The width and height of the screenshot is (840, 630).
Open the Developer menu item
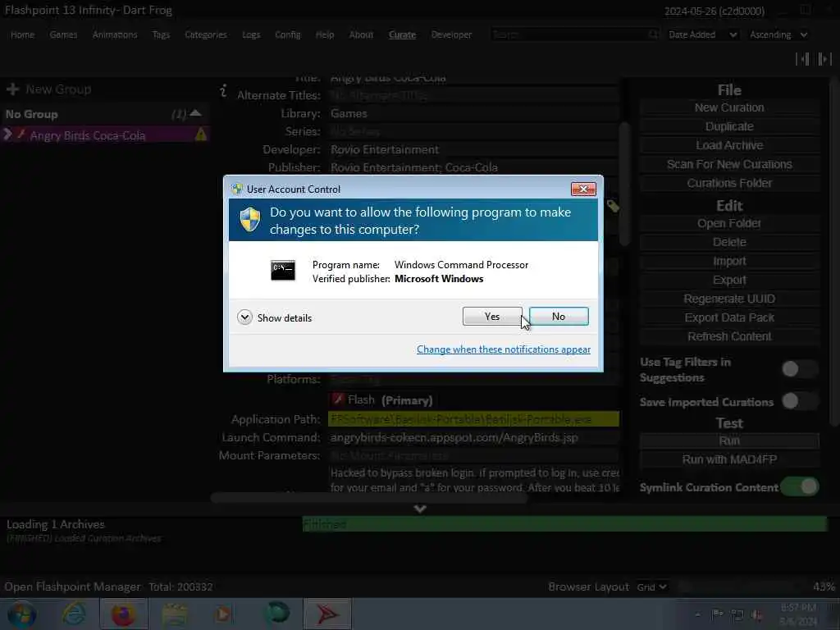[452, 34]
